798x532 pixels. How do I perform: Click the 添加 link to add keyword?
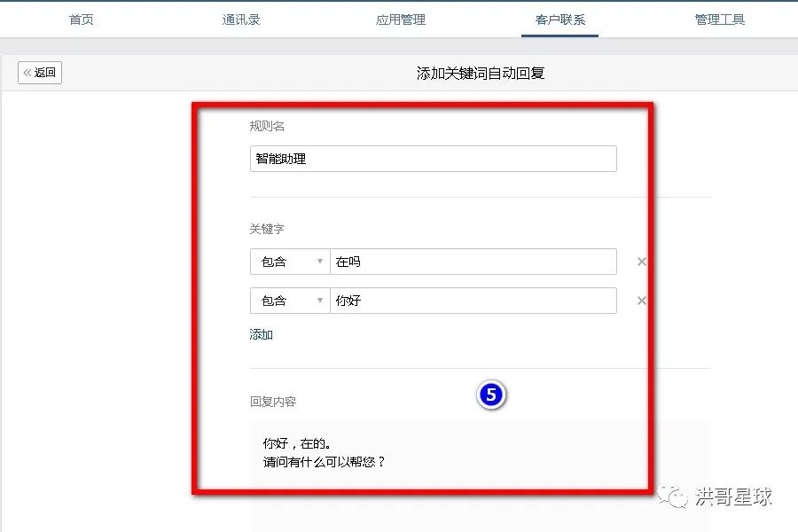click(261, 334)
